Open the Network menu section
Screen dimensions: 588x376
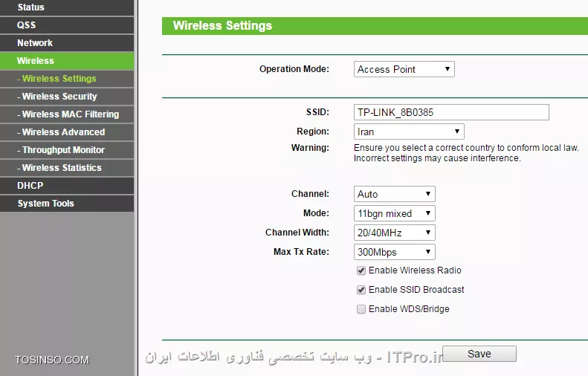tap(67, 43)
